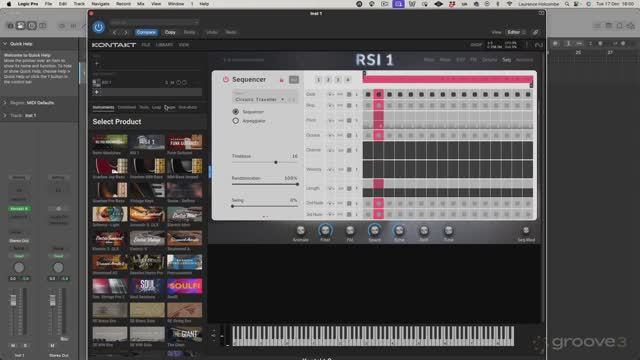The image size is (640, 360).
Task: Select the SOUL product thumbnail with white letters
Action: pos(147,286)
